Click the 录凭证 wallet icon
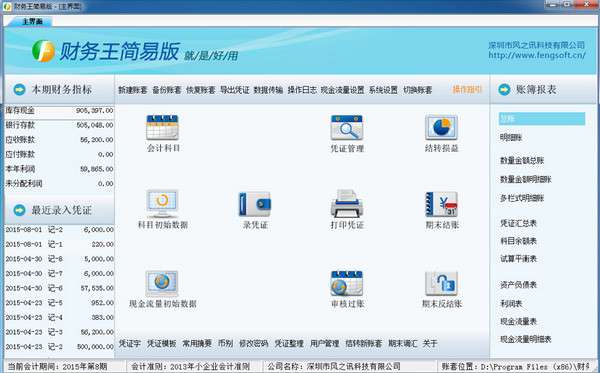 coord(255,204)
